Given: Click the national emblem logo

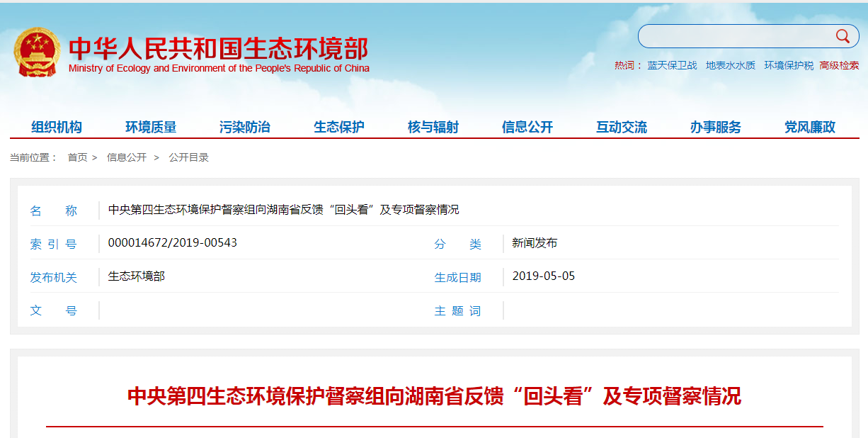Looking at the screenshot, I should [38, 52].
